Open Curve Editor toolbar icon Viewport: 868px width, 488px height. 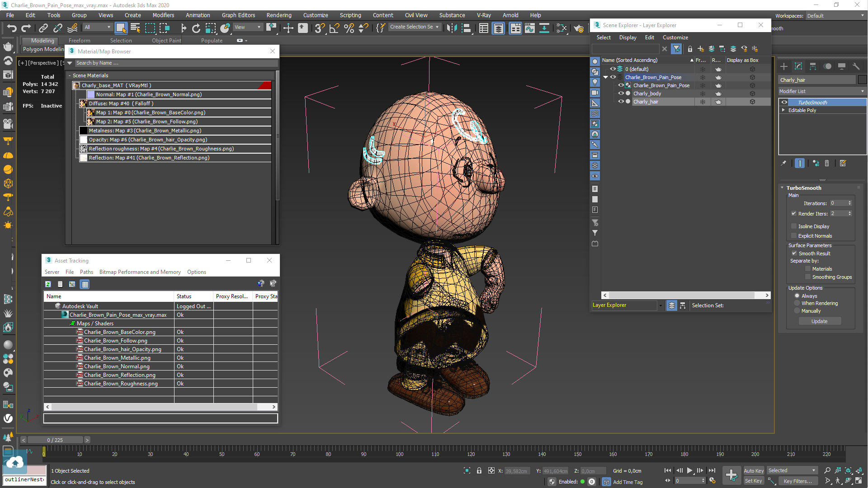[530, 28]
